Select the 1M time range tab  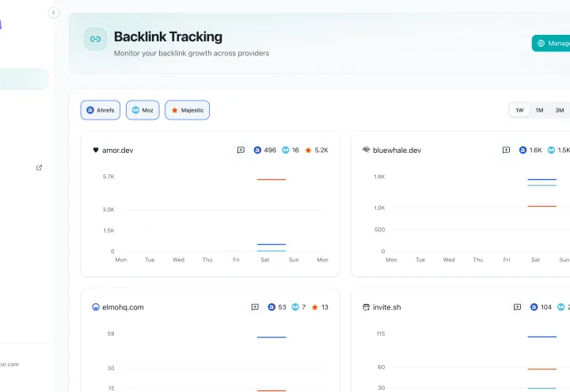(x=539, y=110)
